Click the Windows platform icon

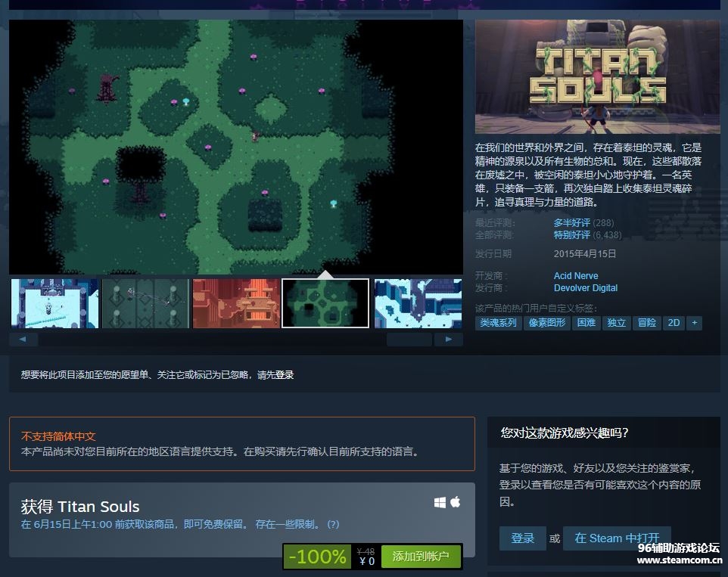tap(440, 502)
